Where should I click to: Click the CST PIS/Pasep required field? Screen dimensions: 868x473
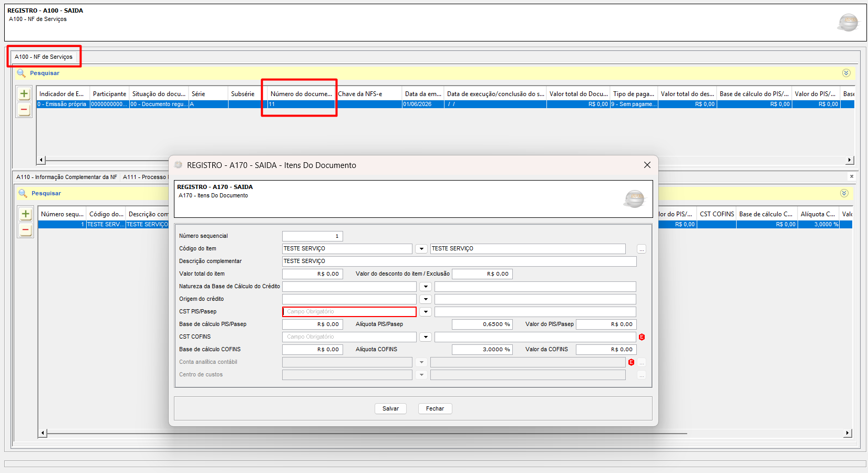(x=349, y=312)
